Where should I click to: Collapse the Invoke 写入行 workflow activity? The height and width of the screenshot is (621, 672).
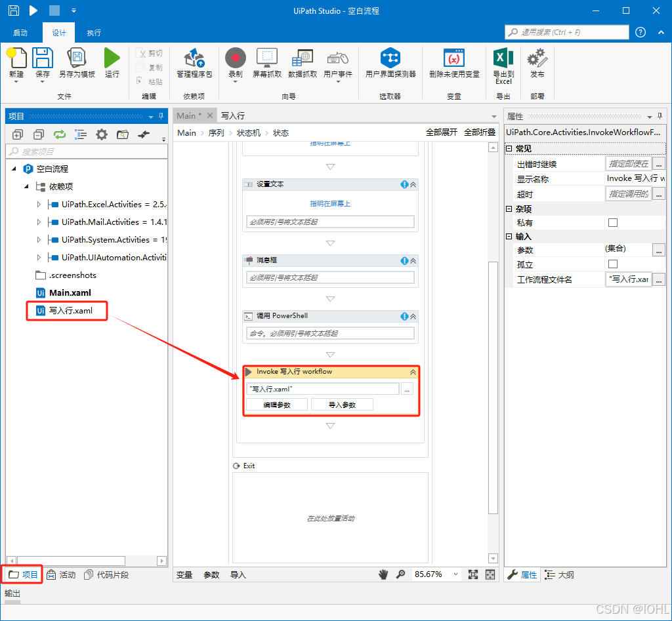[413, 372]
